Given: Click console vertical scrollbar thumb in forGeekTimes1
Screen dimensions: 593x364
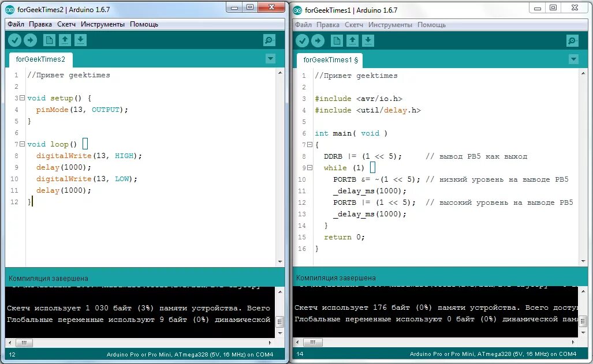Looking at the screenshot, I should pyautogui.click(x=583, y=322).
